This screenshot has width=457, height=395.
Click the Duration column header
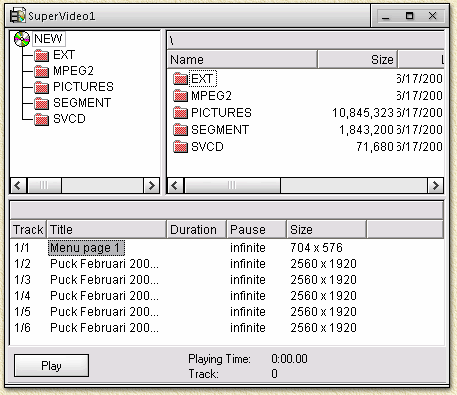click(x=197, y=230)
